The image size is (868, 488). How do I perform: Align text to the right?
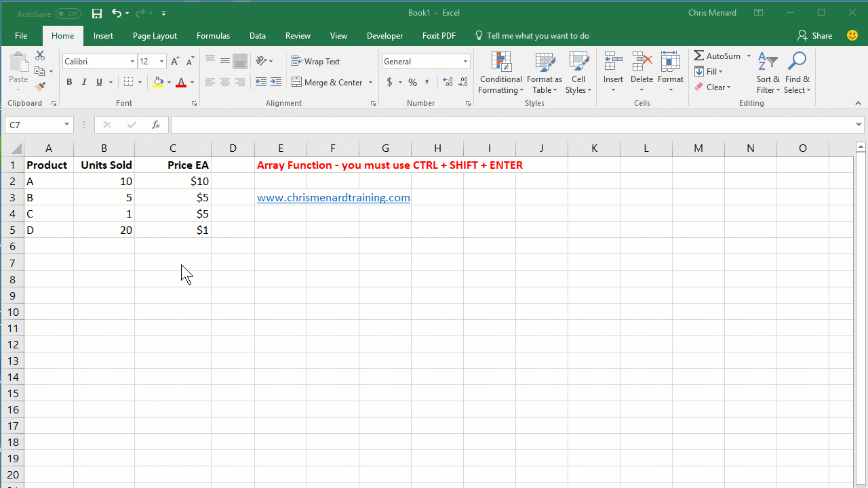[240, 83]
